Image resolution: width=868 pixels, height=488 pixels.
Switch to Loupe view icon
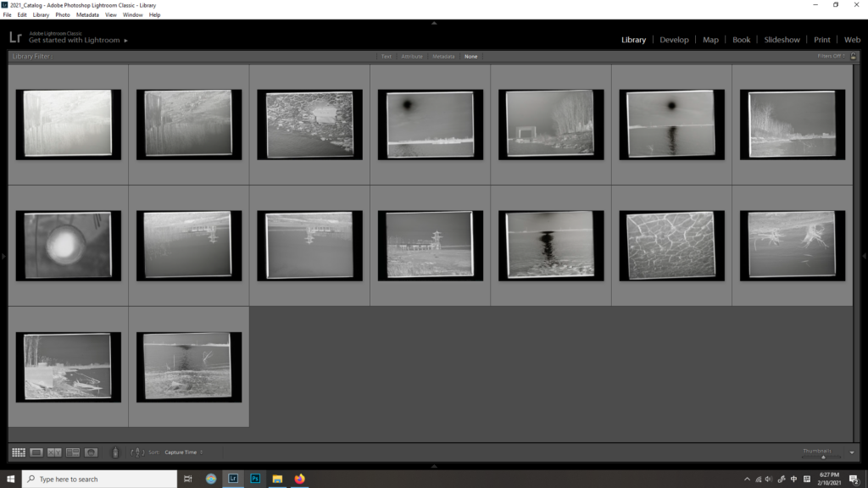point(36,452)
